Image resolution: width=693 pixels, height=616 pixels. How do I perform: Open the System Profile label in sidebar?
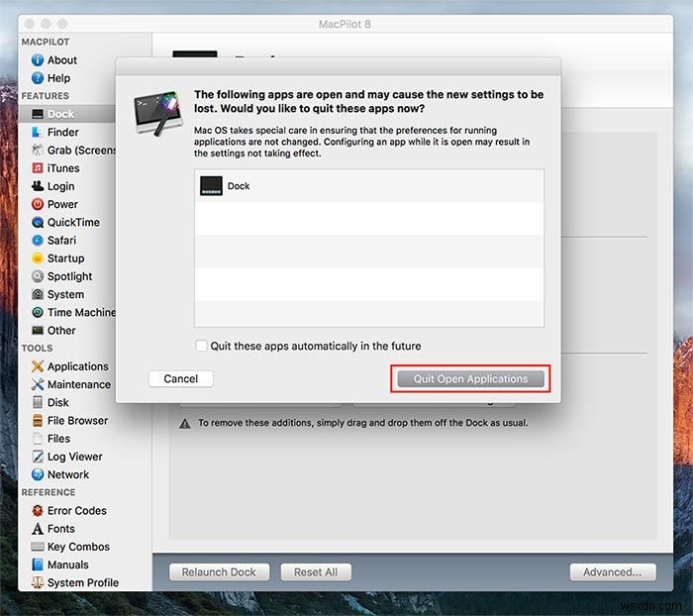click(82, 583)
